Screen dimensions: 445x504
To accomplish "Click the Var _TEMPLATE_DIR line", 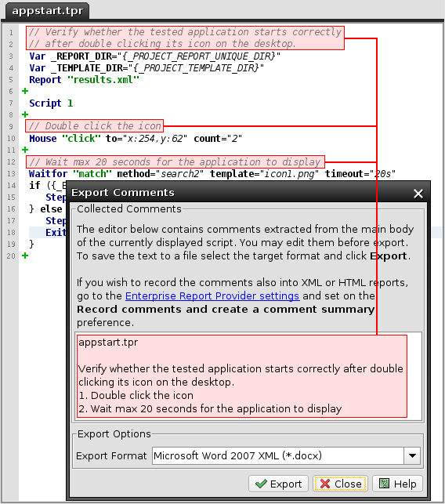I will click(147, 68).
